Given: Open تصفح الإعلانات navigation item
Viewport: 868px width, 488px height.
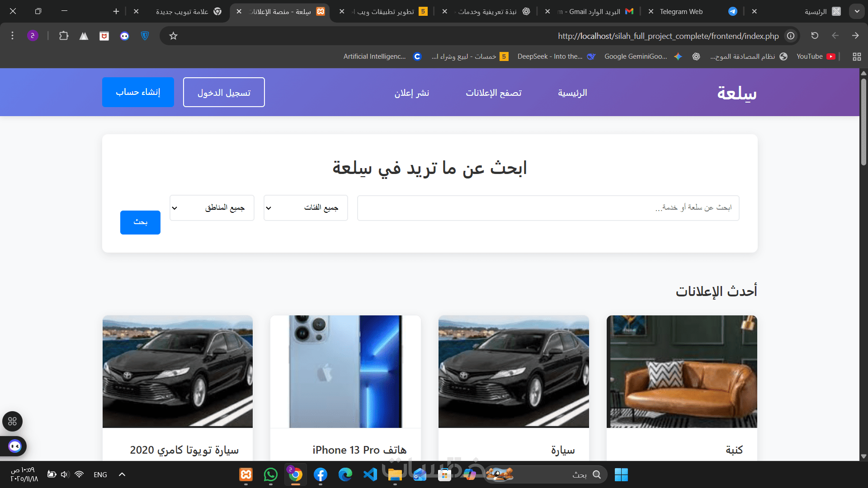Looking at the screenshot, I should coord(494,93).
